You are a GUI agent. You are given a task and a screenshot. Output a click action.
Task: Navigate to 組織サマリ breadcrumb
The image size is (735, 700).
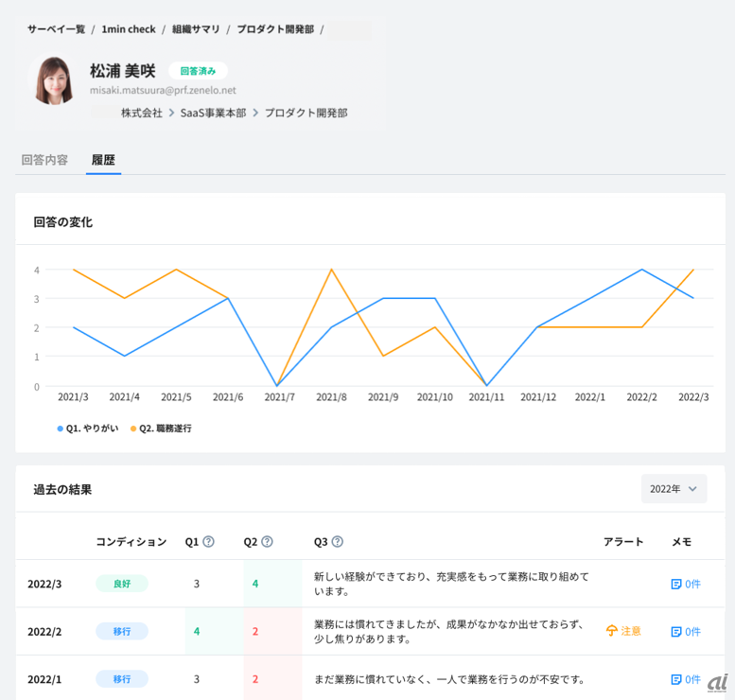(196, 29)
